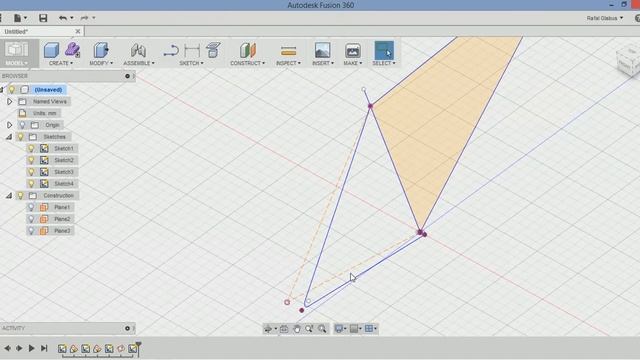The image size is (640, 360).
Task: Select the Measure inspect icon
Action: (288, 51)
